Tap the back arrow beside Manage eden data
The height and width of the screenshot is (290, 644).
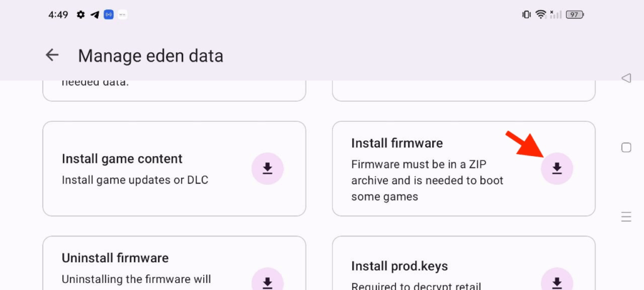[x=52, y=55]
